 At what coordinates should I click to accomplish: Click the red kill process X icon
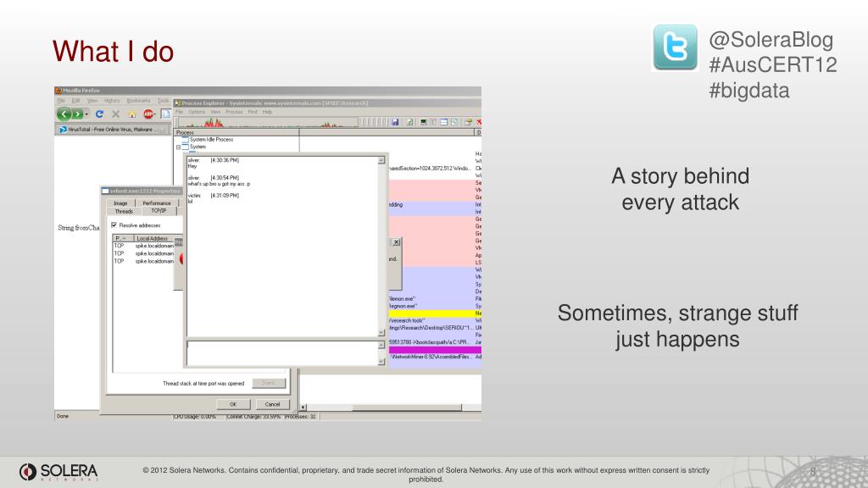click(x=479, y=122)
